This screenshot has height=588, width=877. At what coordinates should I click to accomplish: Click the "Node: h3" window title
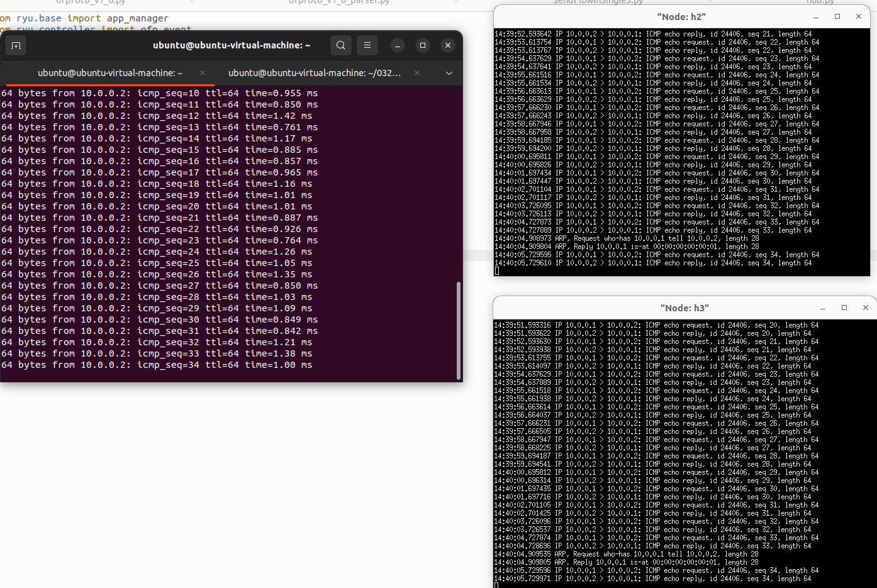[x=684, y=308]
